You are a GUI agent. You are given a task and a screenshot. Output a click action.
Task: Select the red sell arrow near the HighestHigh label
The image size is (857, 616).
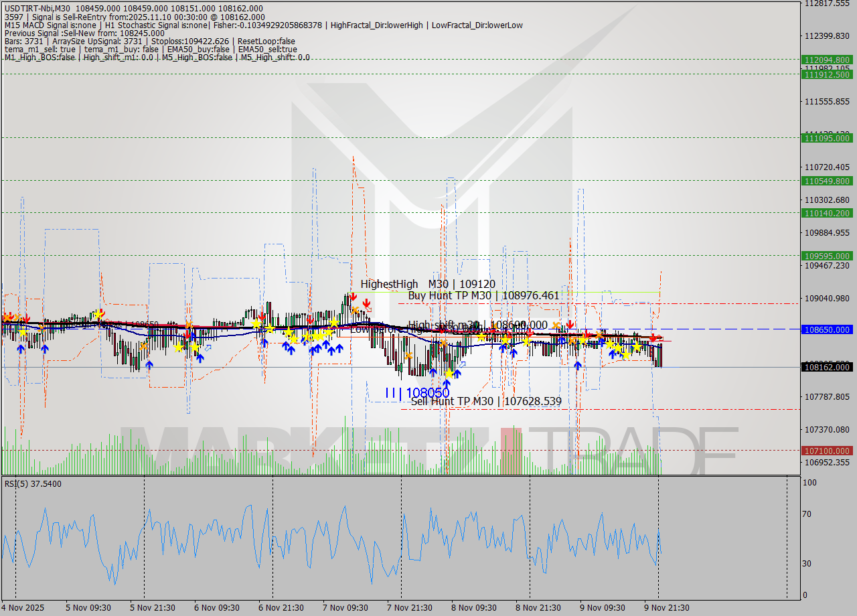pyautogui.click(x=354, y=297)
